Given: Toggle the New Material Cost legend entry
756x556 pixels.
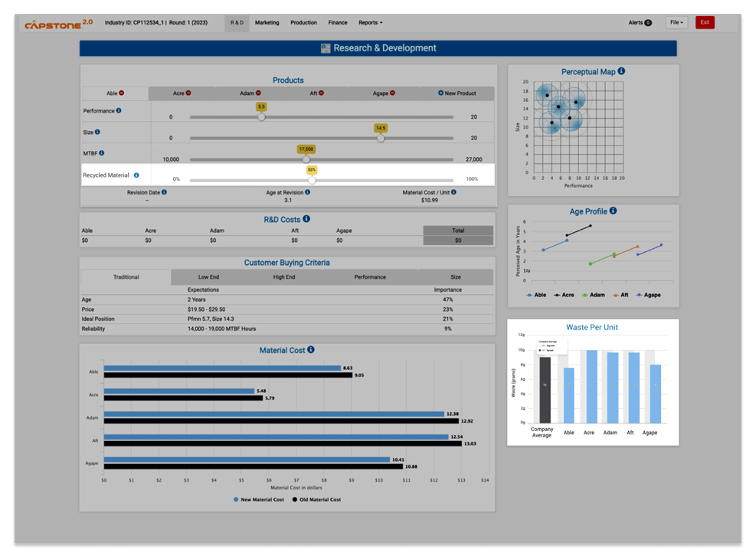Looking at the screenshot, I should pyautogui.click(x=260, y=499).
